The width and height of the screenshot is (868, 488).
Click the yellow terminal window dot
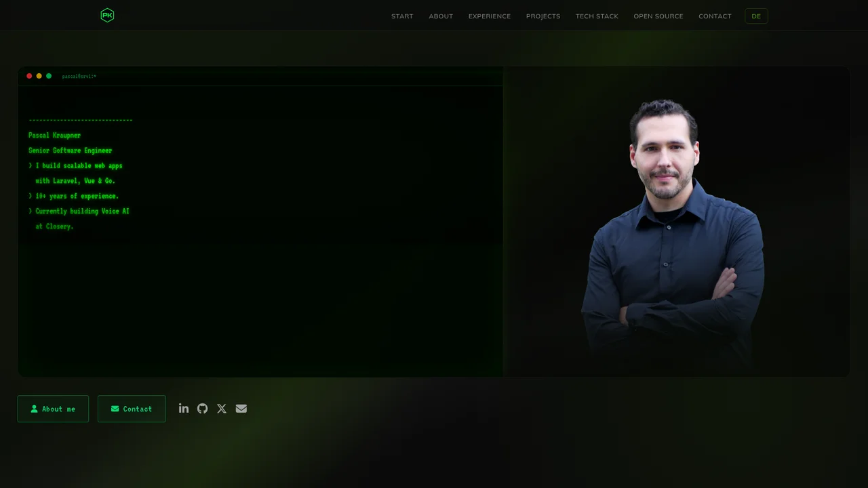point(39,76)
